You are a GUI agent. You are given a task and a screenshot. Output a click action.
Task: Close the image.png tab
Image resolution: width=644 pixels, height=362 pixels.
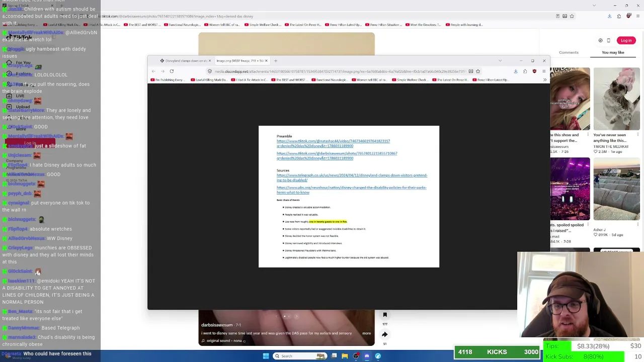(x=266, y=61)
